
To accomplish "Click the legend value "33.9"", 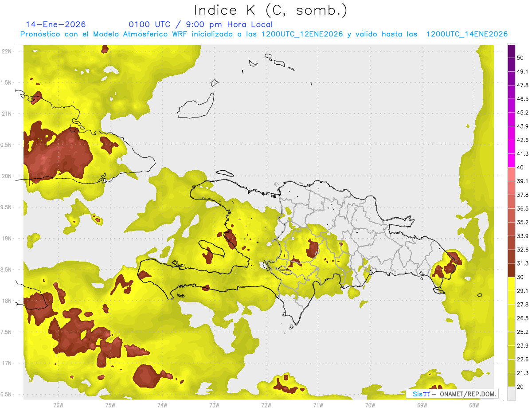I will point(523,236).
